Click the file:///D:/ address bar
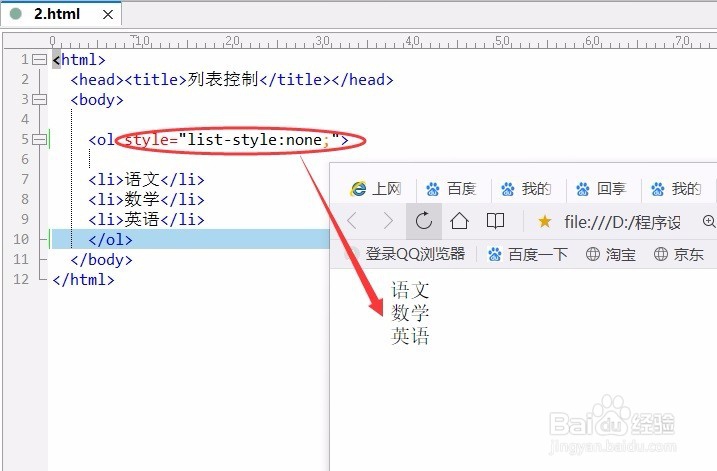The image size is (717, 471). (x=622, y=223)
